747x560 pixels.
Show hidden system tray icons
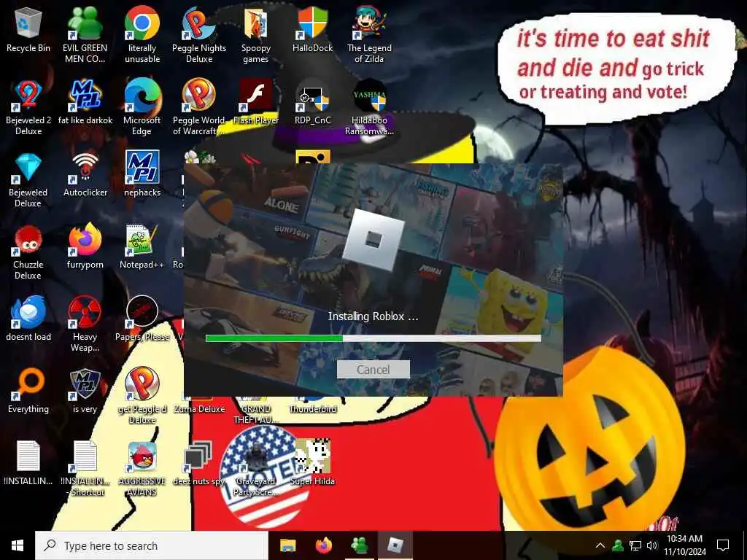600,545
